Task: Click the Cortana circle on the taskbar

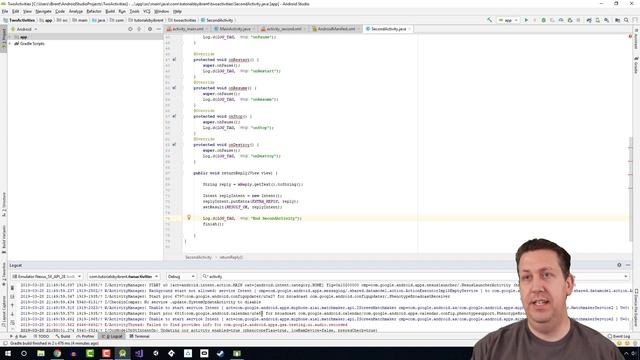Action: click(24, 353)
